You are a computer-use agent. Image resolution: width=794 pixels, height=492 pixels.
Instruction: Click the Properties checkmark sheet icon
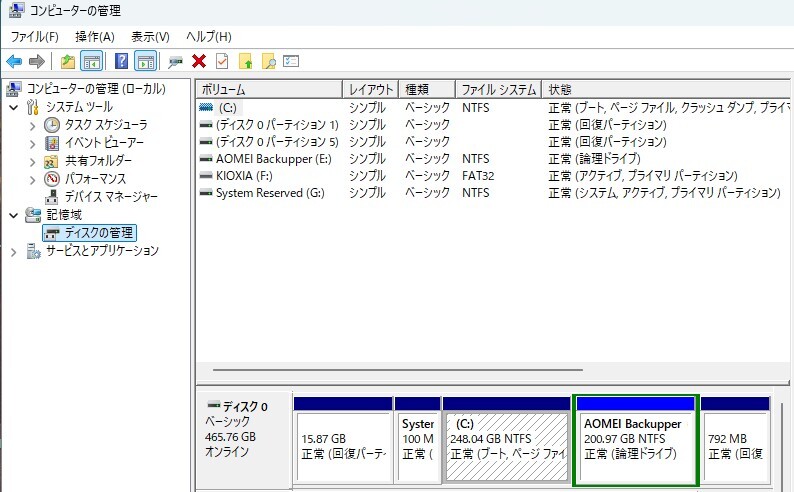point(222,61)
